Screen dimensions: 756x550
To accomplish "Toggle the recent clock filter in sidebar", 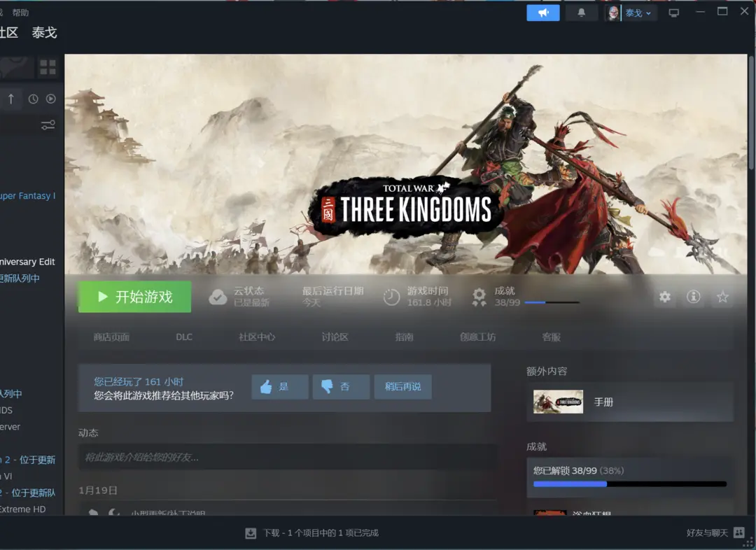I will [33, 99].
